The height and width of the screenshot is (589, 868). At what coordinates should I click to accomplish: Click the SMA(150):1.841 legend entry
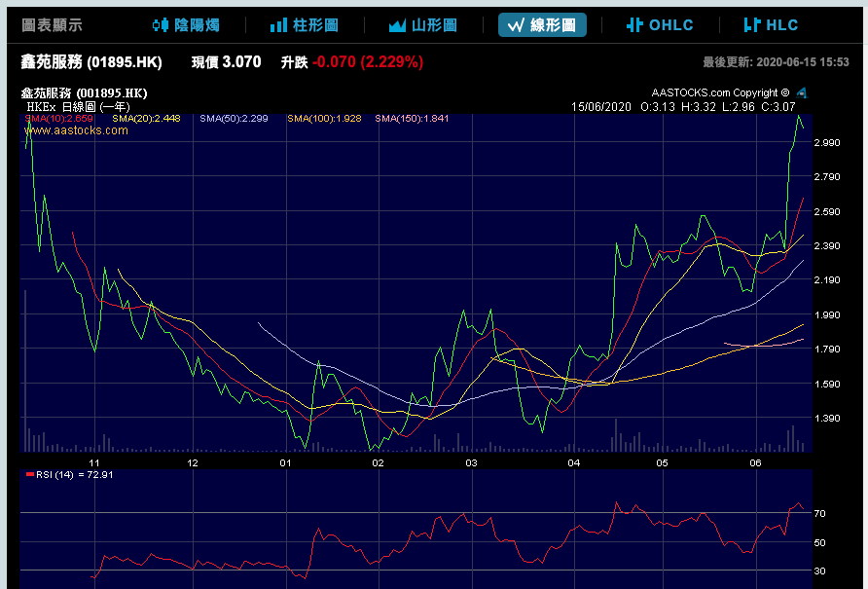[x=412, y=119]
